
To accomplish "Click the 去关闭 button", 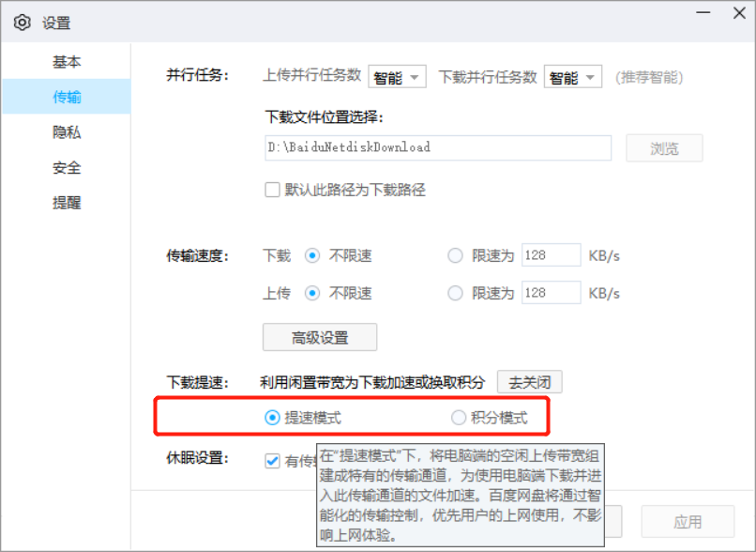I will coord(529,382).
